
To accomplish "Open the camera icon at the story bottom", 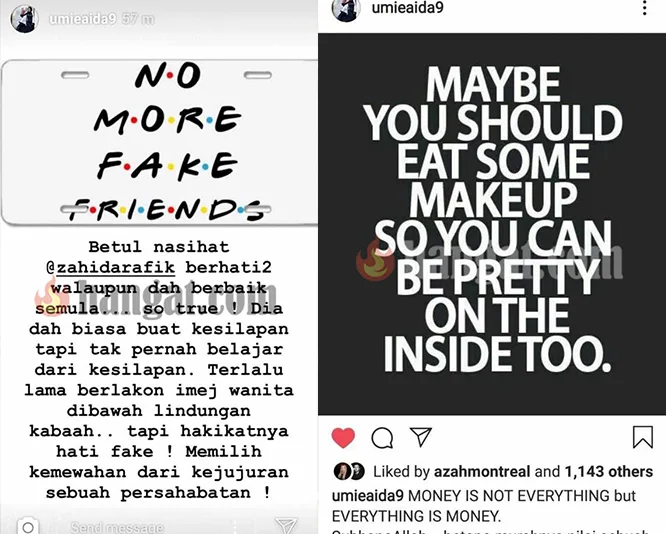I will coord(28,527).
